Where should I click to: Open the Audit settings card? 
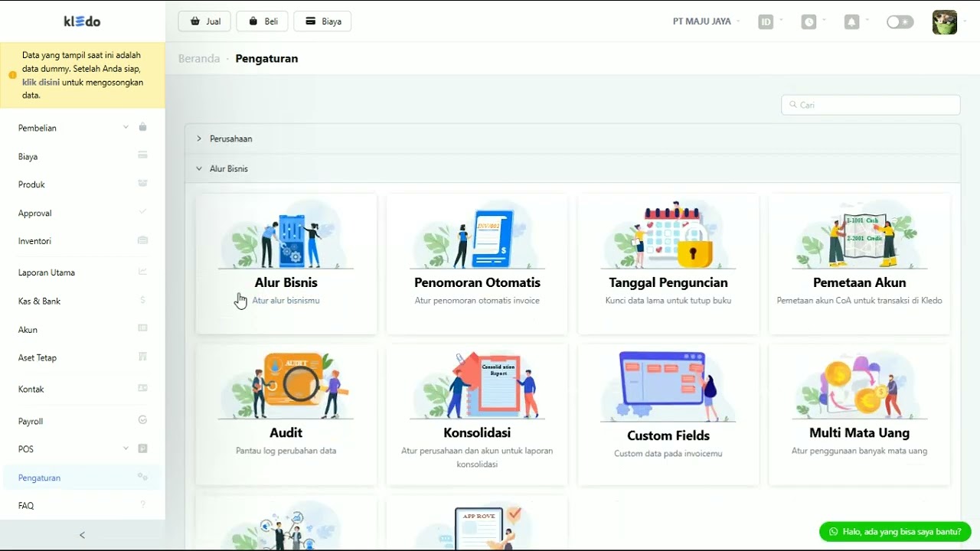click(286, 415)
